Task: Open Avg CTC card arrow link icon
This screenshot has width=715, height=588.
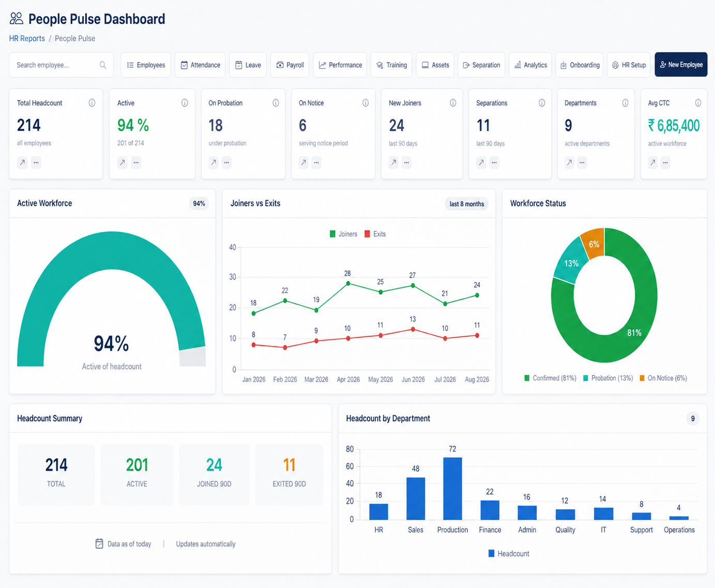Action: tap(653, 162)
